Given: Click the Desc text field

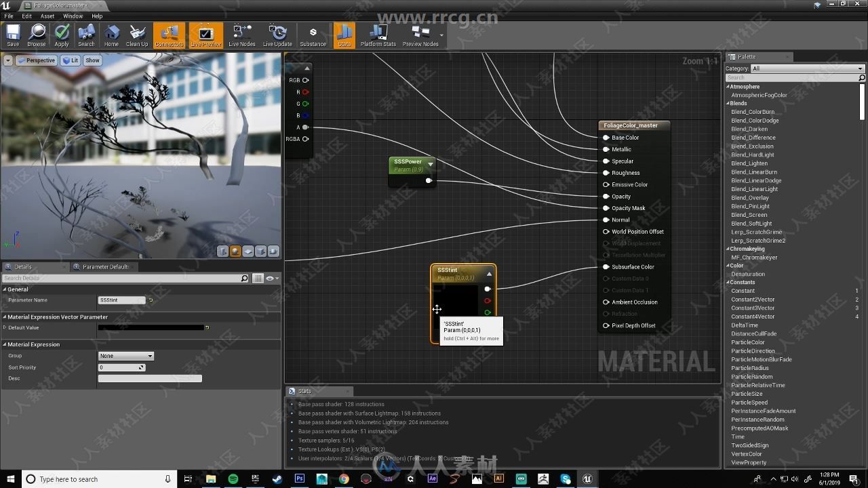Looking at the screenshot, I should pyautogui.click(x=150, y=378).
